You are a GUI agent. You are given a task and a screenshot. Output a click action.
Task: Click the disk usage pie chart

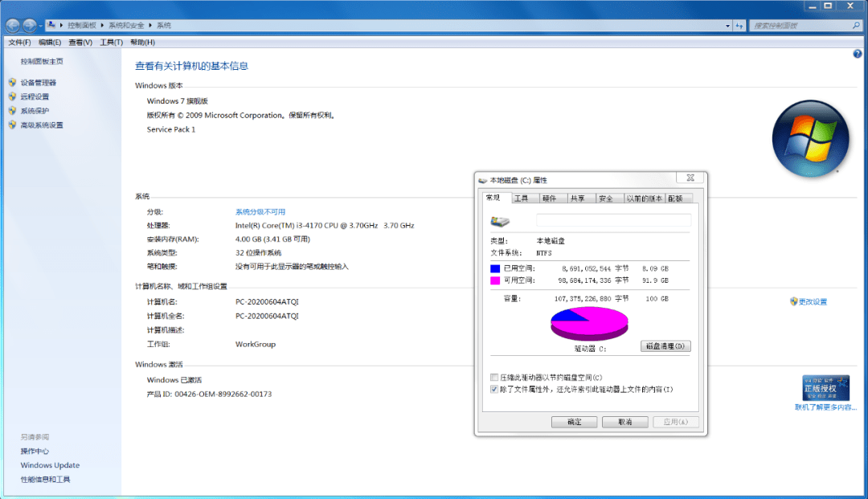(589, 324)
